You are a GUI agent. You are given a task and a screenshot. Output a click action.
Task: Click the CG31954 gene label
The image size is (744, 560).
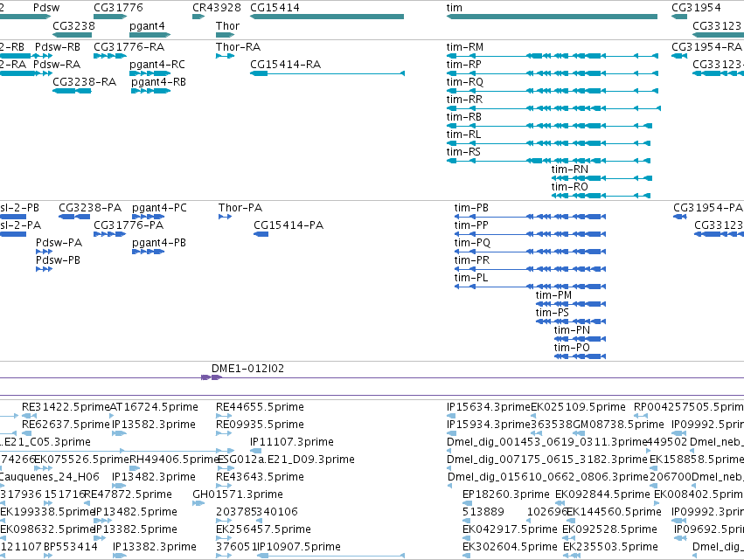696,8
